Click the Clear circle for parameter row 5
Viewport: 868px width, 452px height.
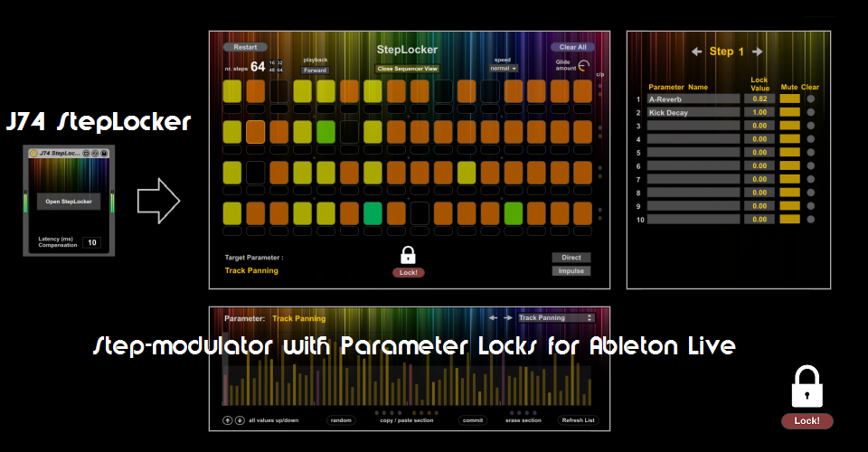tap(810, 152)
